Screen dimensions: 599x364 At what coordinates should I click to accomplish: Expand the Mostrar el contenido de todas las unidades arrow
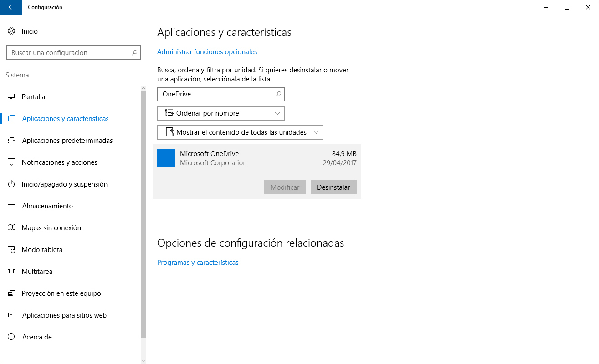tap(316, 132)
